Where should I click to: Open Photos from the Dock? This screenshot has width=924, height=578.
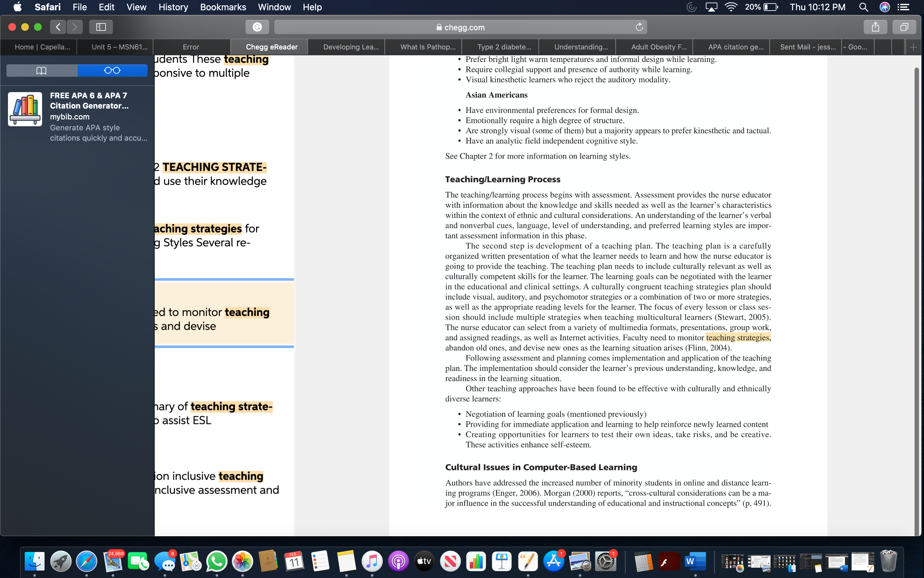(243, 561)
